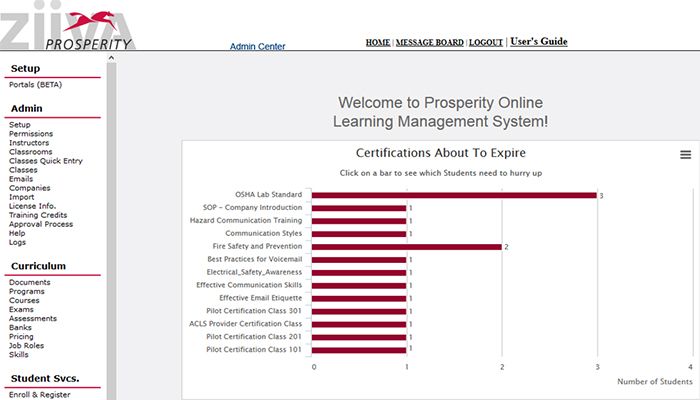Open the Classes link in Admin menu
Image resolution: width=700 pixels, height=400 pixels.
tap(23, 170)
